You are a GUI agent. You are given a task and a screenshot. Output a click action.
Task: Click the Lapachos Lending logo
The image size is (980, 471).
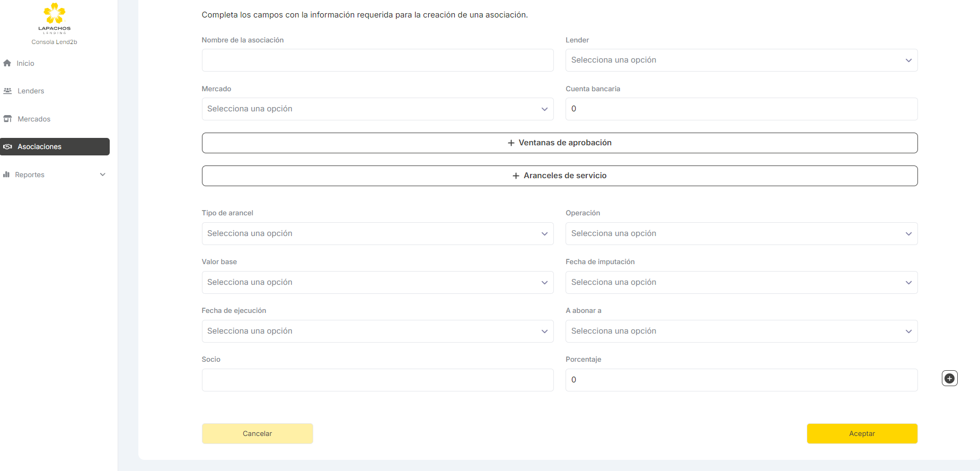54,18
